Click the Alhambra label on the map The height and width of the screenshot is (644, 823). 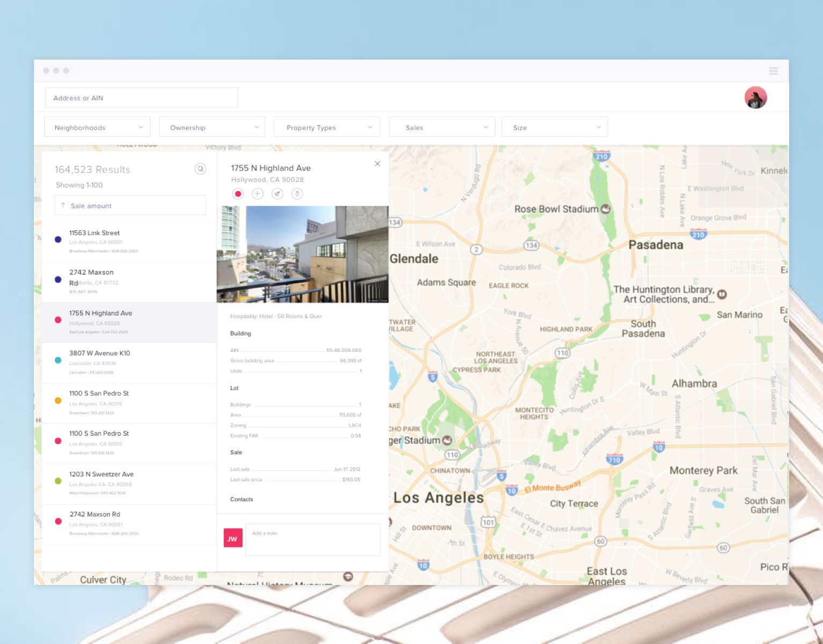tap(694, 384)
